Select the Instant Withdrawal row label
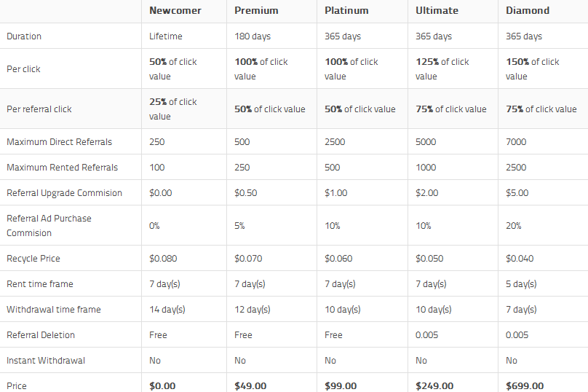The height and width of the screenshot is (392, 588). click(x=46, y=361)
